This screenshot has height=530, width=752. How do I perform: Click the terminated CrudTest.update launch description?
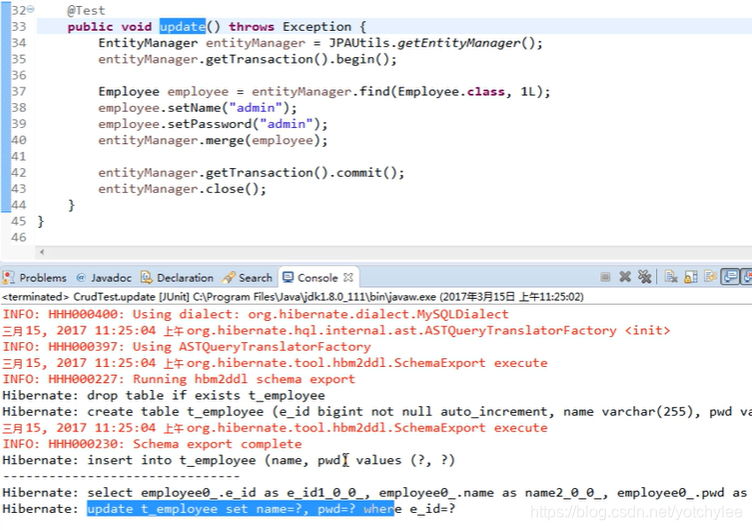[x=293, y=297]
